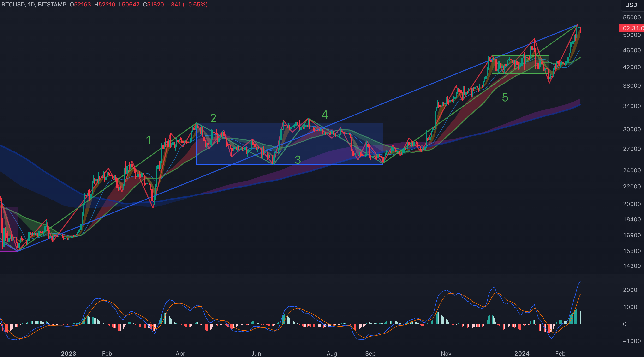644x357 pixels.
Task: Select the green wave label 2
Action: (x=213, y=118)
